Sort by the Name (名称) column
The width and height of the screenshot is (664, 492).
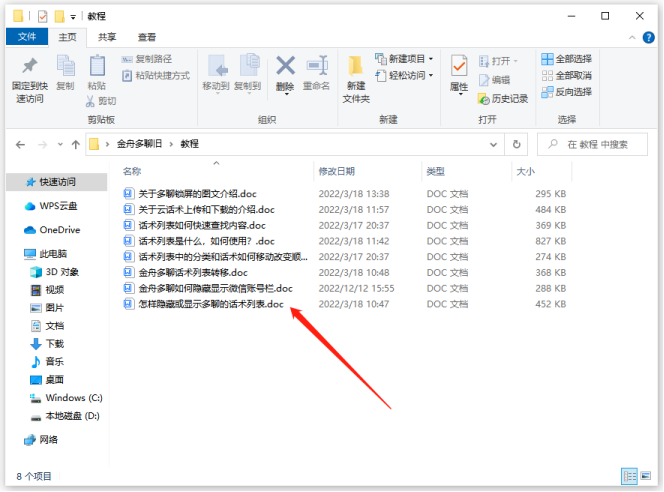pos(132,171)
